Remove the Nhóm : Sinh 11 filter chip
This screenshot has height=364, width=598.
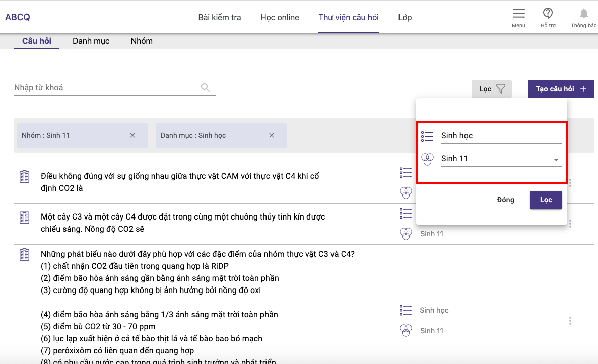tap(132, 135)
